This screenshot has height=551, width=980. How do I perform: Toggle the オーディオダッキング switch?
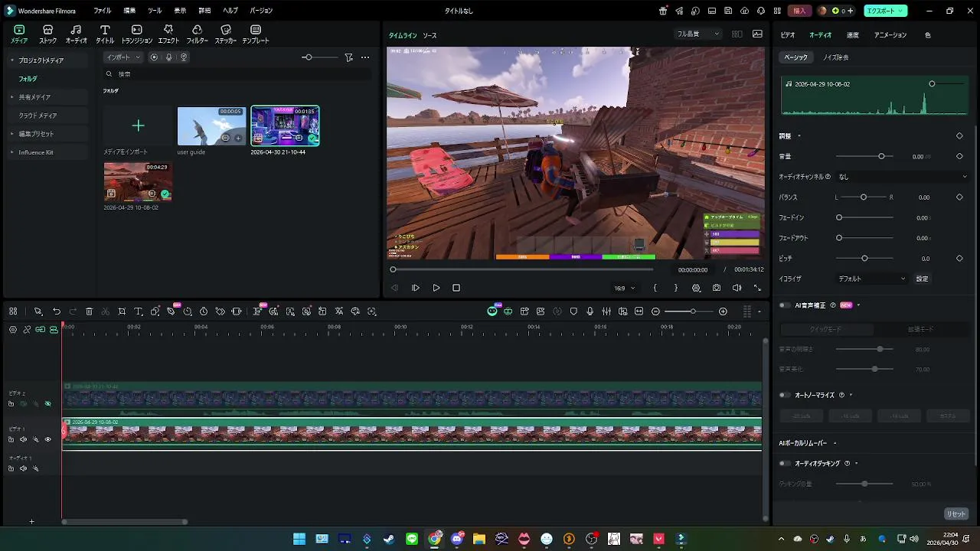click(x=785, y=463)
